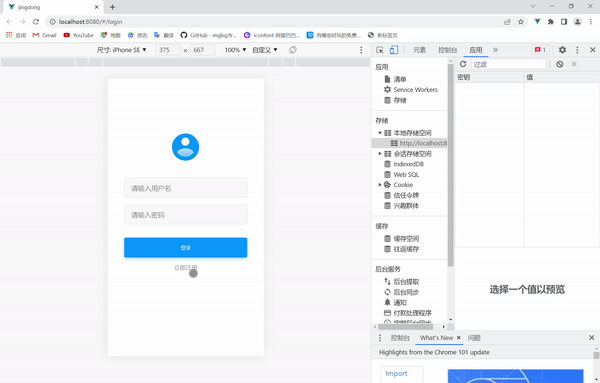Click the 请输入用户名 input

click(x=186, y=188)
